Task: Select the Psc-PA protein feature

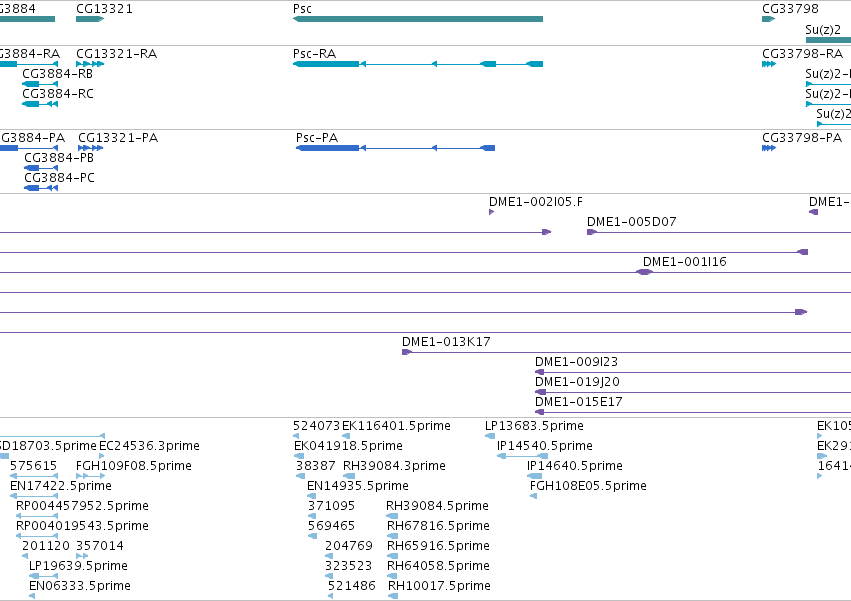Action: pyautogui.click(x=395, y=148)
